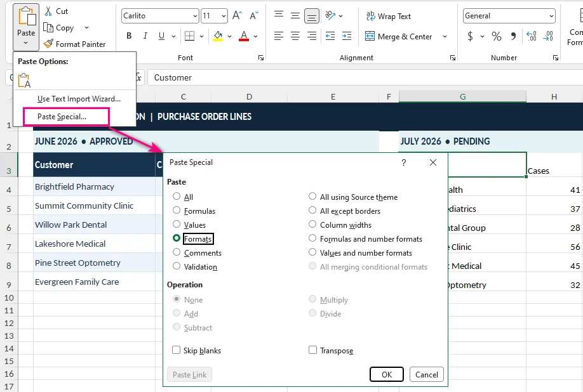Expand underline style options
This screenshot has width=583, height=392.
click(173, 36)
